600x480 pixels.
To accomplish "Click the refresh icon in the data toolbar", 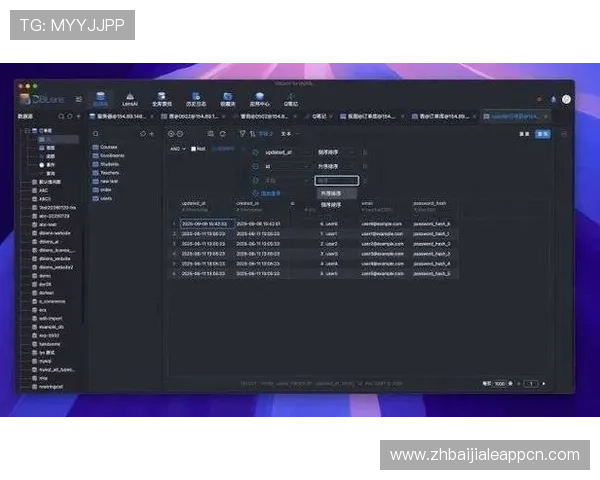I will click(x=222, y=133).
